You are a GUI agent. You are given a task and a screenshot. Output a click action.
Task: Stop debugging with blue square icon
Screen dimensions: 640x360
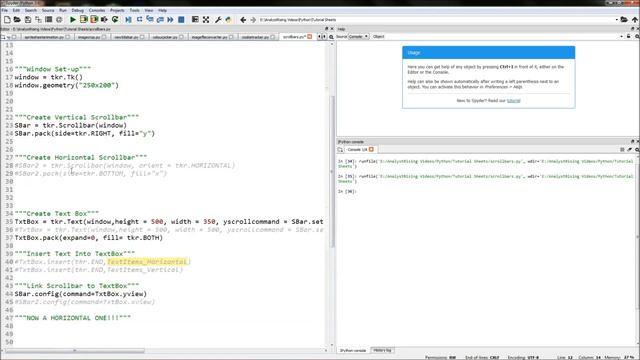click(181, 20)
